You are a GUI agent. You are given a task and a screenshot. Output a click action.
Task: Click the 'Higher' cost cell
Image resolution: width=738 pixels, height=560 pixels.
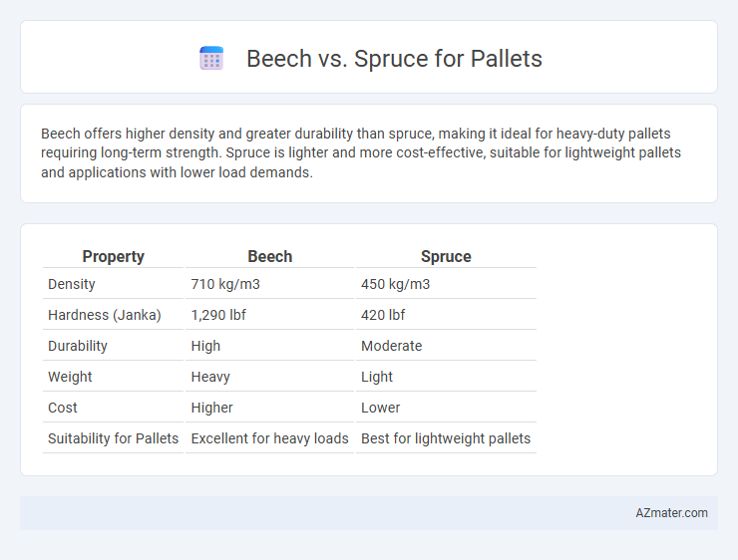[x=211, y=408]
